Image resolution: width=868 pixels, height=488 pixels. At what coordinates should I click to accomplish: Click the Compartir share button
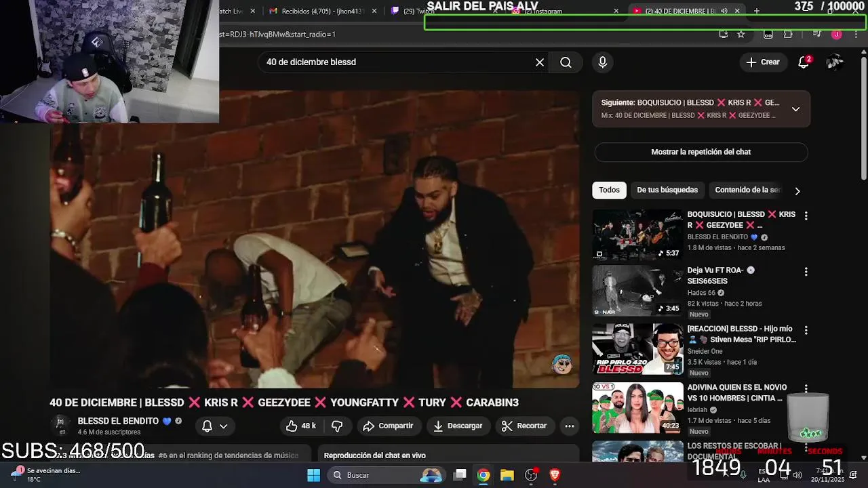(x=388, y=426)
